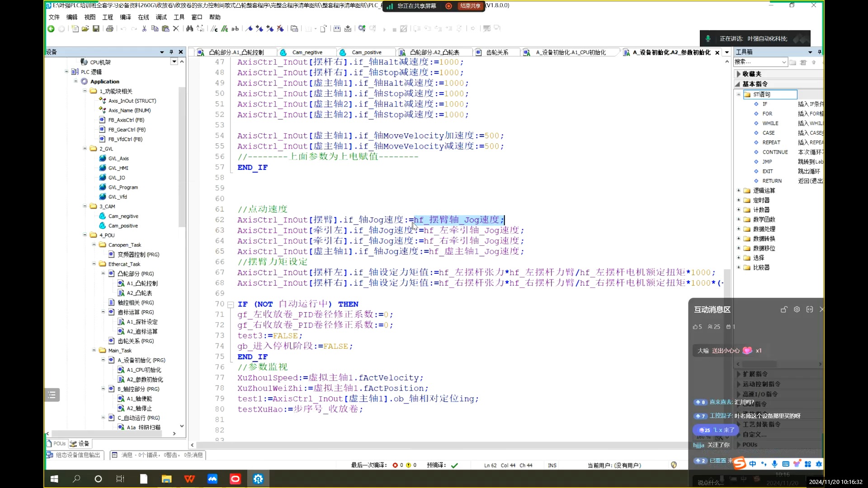Image resolution: width=868 pixels, height=488 pixels.
Task: Switch to the POUs view tab
Action: [57, 444]
